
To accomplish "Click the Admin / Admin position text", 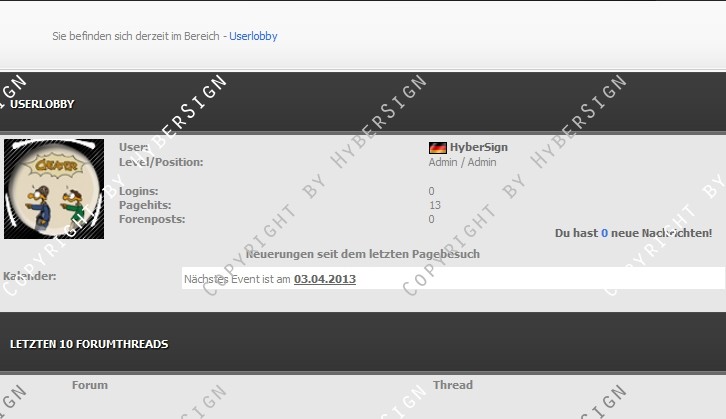I will tap(462, 162).
